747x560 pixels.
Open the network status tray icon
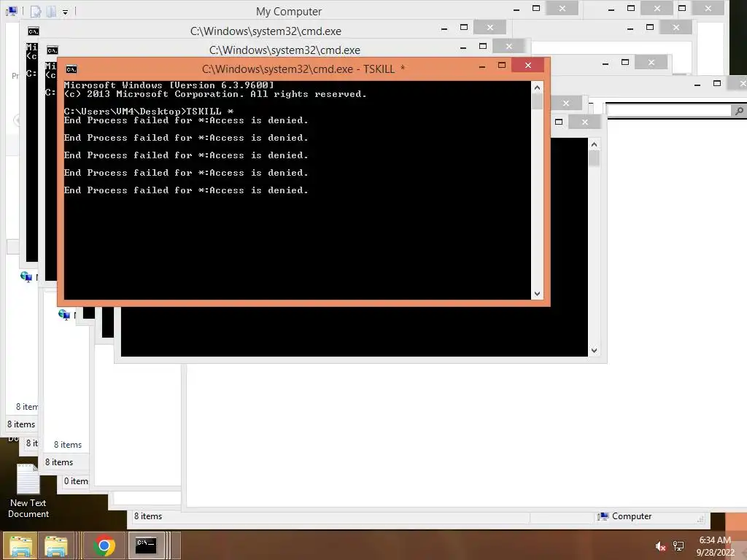click(x=678, y=546)
